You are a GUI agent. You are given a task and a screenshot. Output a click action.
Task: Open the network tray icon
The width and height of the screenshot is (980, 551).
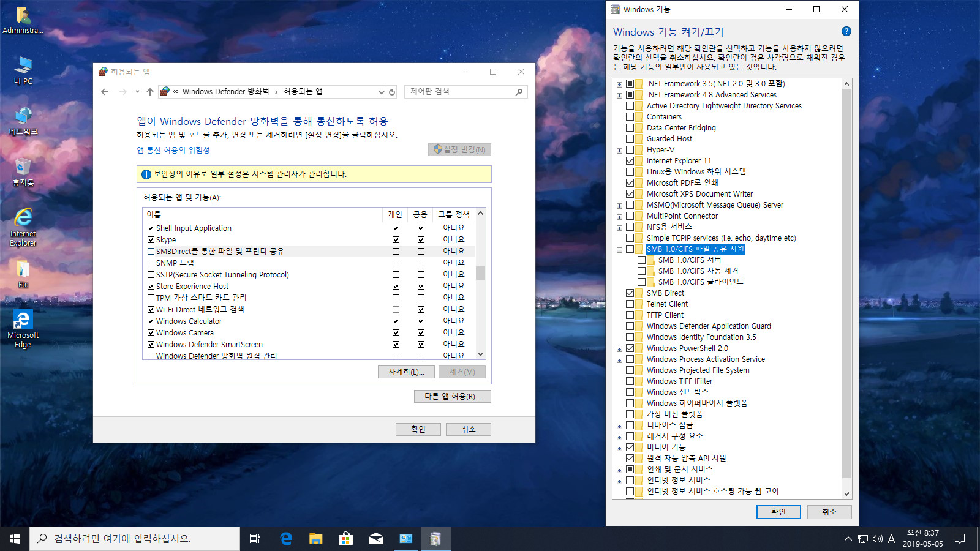[862, 539]
